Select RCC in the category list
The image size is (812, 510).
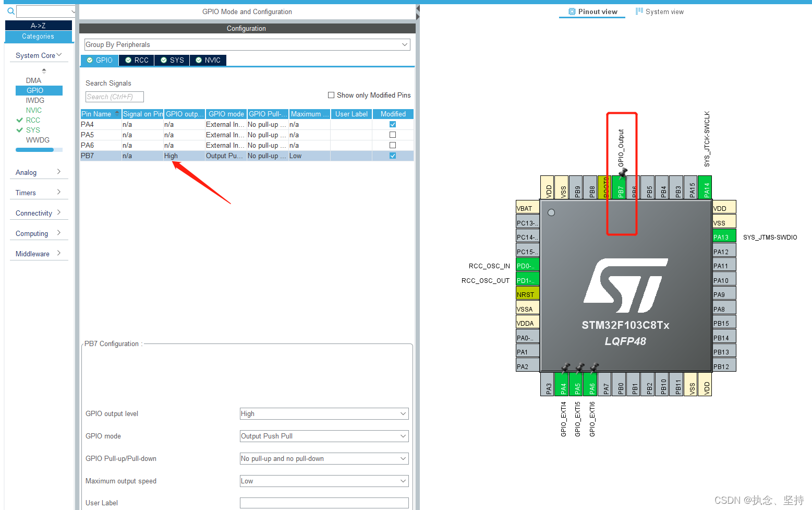click(x=33, y=120)
